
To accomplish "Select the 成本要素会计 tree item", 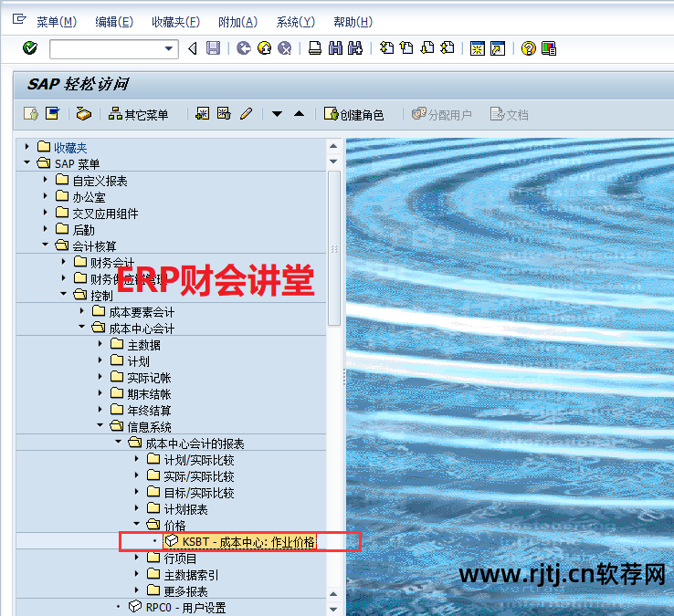I will tap(142, 312).
